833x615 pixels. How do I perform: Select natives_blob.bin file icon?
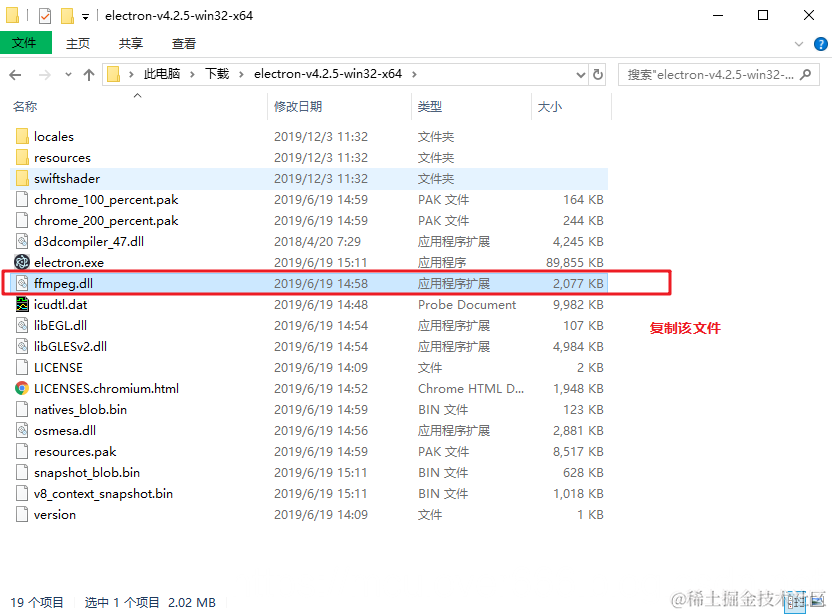22,409
